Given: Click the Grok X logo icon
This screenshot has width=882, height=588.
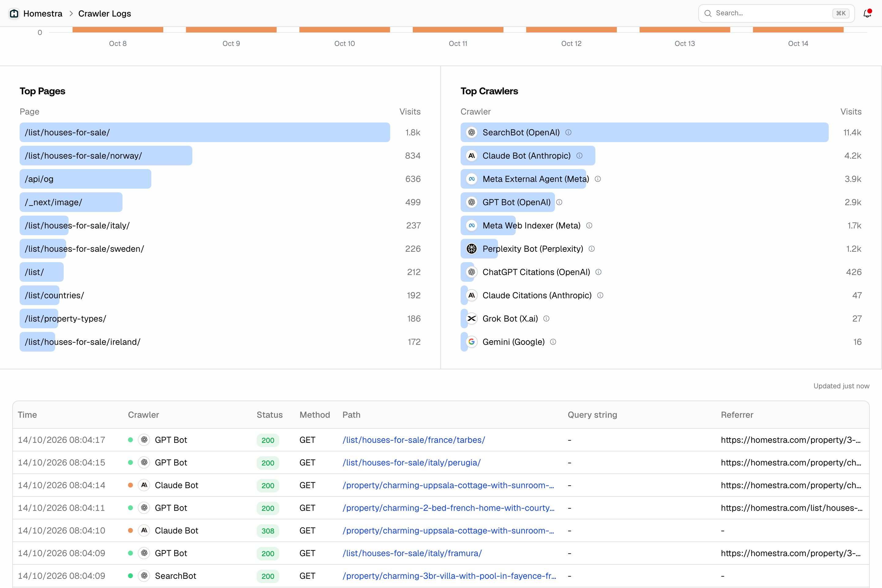Looking at the screenshot, I should tap(471, 318).
